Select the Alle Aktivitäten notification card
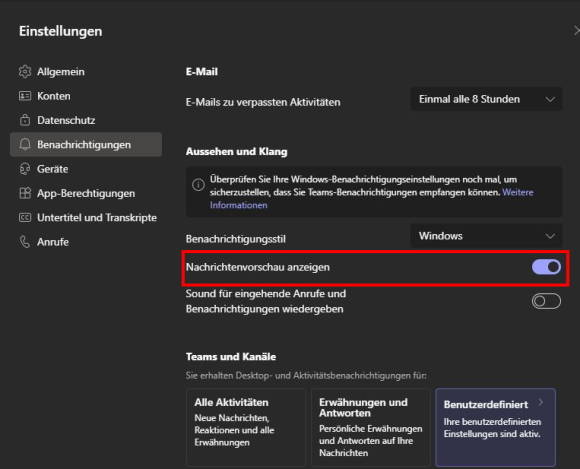This screenshot has width=580, height=469. (246, 427)
